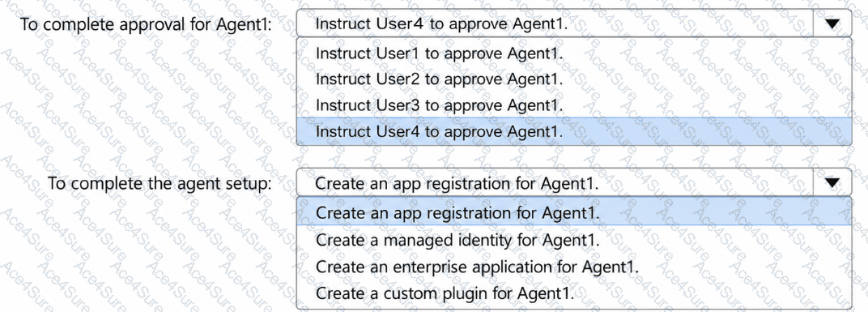Click 'enterprise application' text in setup list
868x312 pixels.
tap(470, 267)
